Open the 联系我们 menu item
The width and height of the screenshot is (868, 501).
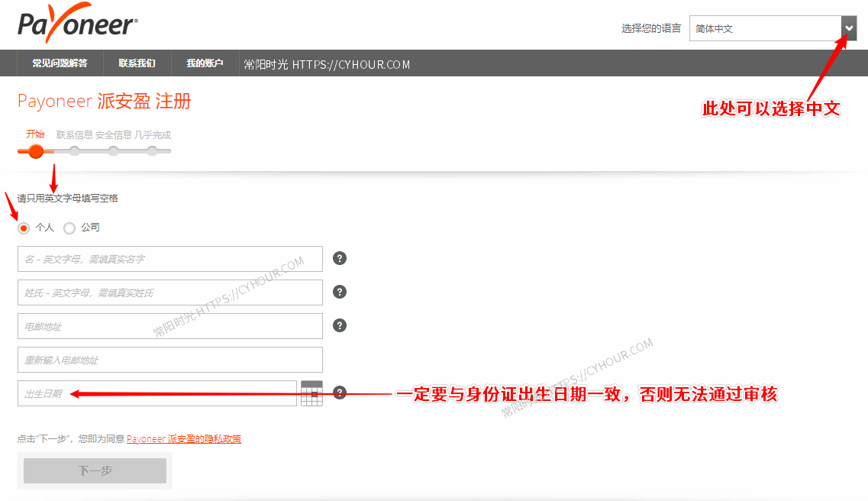click(137, 63)
